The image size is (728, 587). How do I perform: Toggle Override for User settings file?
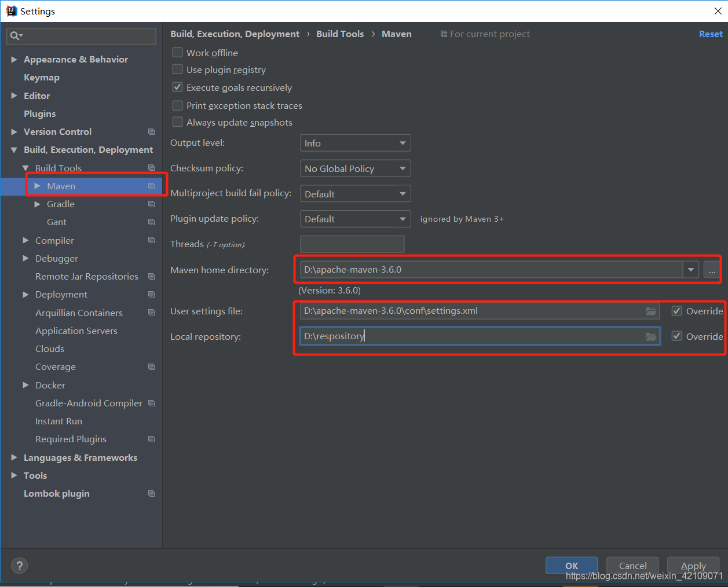point(676,311)
